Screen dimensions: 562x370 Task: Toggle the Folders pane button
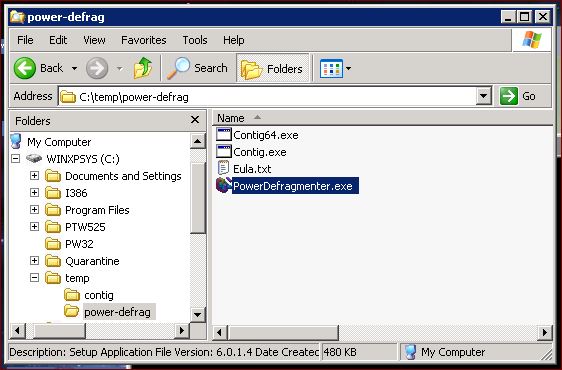(272, 68)
